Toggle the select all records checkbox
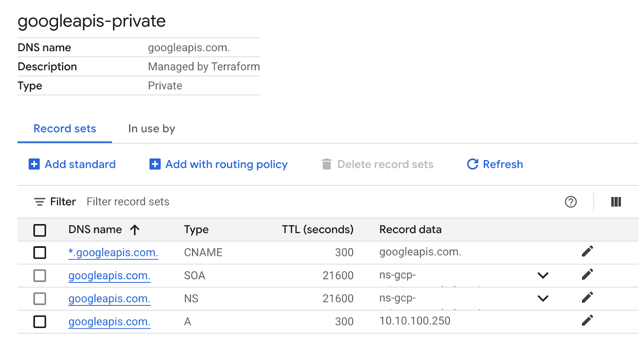644x340 pixels. pyautogui.click(x=39, y=230)
